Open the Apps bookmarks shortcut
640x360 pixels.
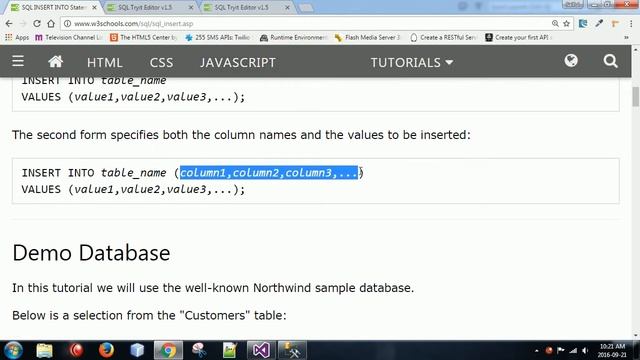tap(17, 38)
